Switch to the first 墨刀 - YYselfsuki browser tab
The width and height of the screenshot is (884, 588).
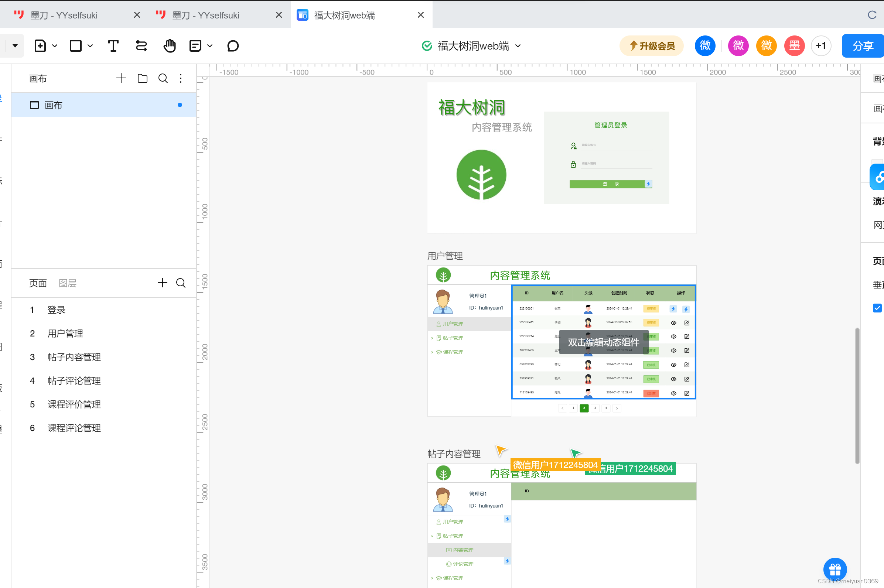click(64, 15)
